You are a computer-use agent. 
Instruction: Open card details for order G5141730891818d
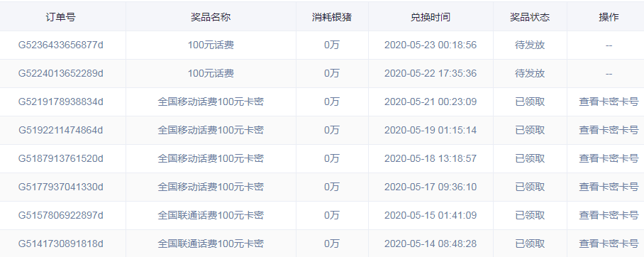pyautogui.click(x=609, y=244)
